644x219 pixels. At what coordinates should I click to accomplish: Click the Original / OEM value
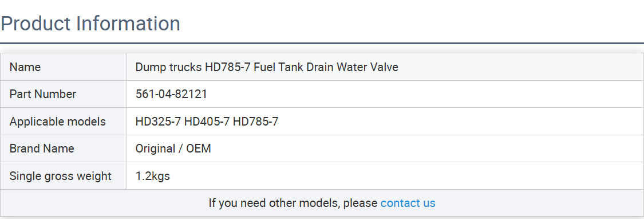pyautogui.click(x=173, y=148)
